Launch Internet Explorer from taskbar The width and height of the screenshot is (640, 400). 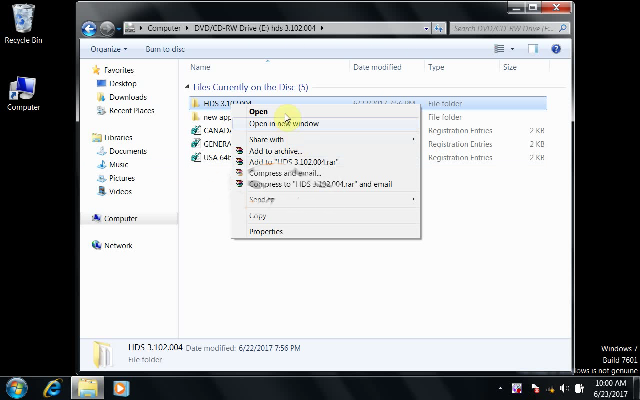[x=53, y=388]
